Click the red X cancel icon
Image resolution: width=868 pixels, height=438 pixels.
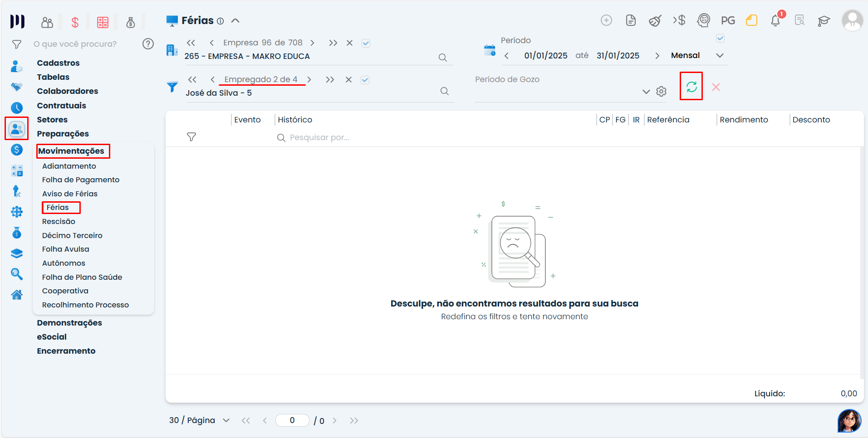(x=716, y=87)
